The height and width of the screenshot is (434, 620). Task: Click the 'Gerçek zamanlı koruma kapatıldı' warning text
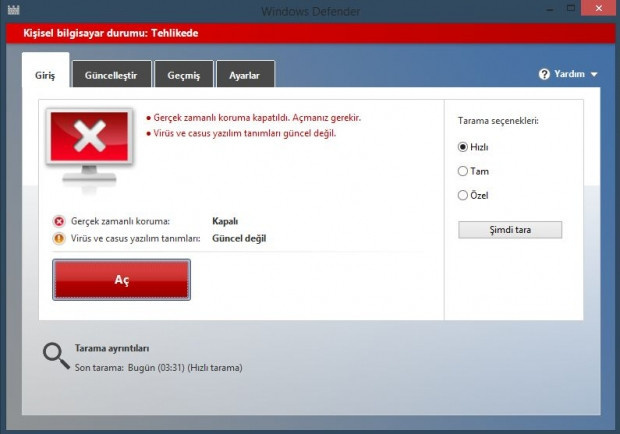(257, 118)
